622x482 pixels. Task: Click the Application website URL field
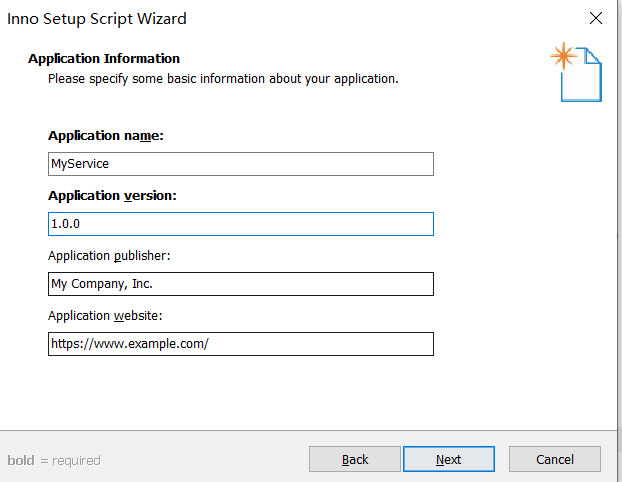pos(240,344)
